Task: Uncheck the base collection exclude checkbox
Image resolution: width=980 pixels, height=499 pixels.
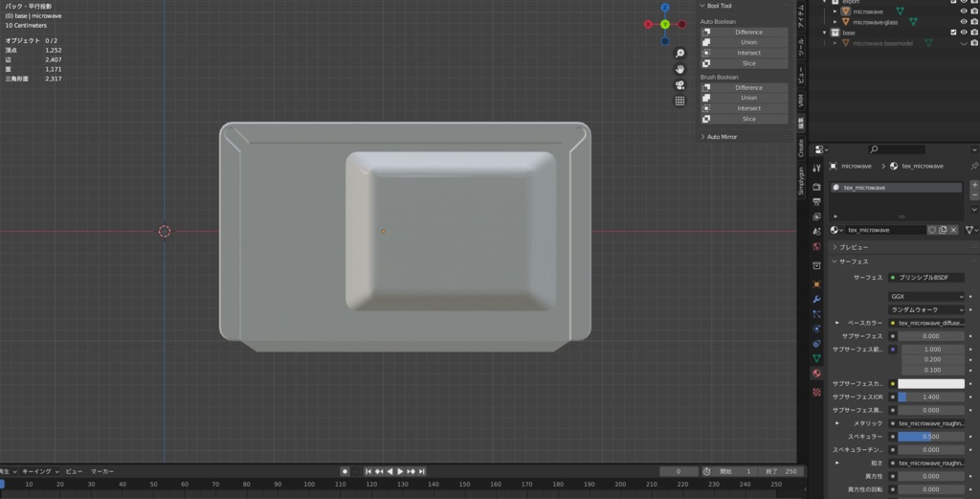Action: (953, 33)
